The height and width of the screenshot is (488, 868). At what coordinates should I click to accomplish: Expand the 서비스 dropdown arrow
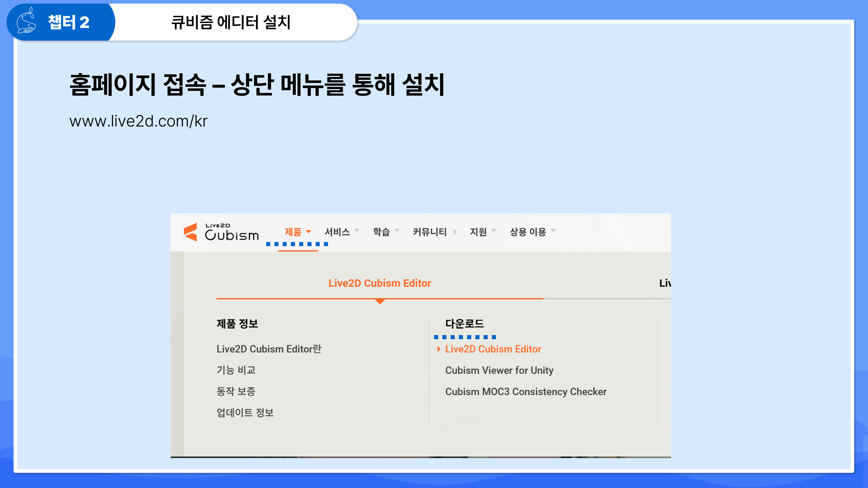[357, 231]
